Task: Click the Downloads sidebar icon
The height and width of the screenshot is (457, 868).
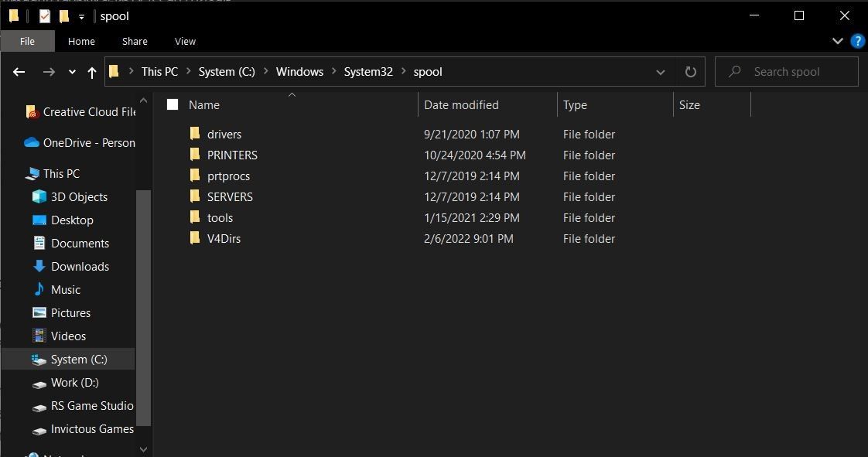Action: 39,266
